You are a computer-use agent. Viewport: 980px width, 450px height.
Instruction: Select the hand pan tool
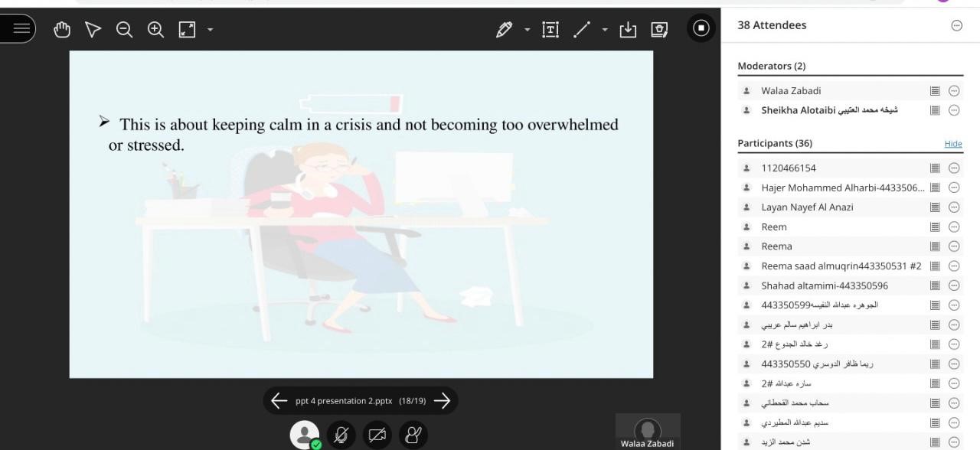pos(62,29)
